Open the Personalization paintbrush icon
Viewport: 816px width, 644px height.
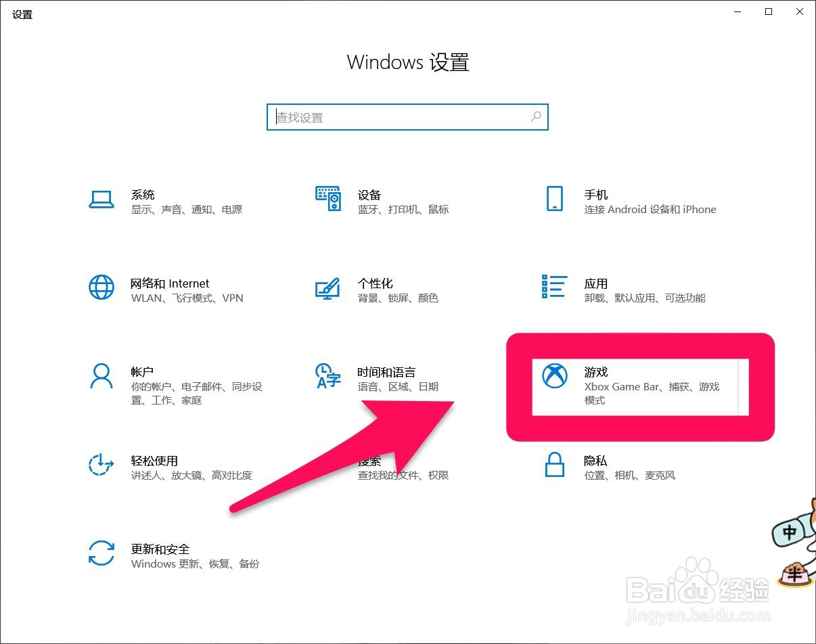[x=327, y=287]
